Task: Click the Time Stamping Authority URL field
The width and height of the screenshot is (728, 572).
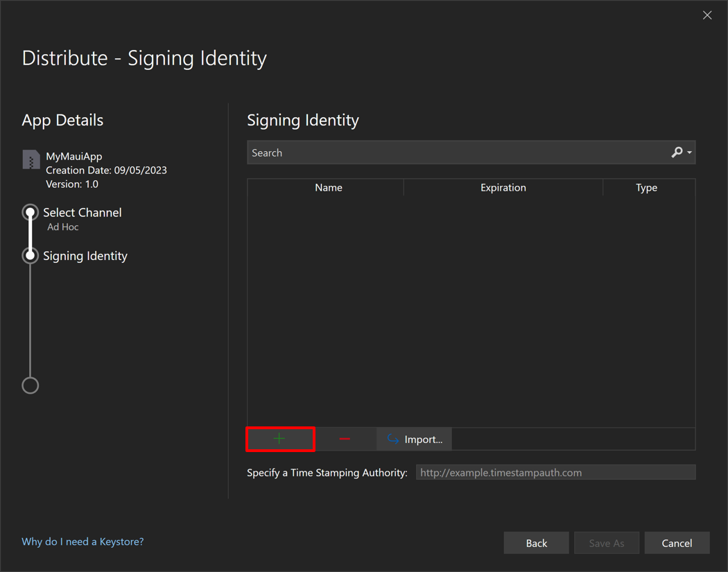Action: (x=555, y=473)
